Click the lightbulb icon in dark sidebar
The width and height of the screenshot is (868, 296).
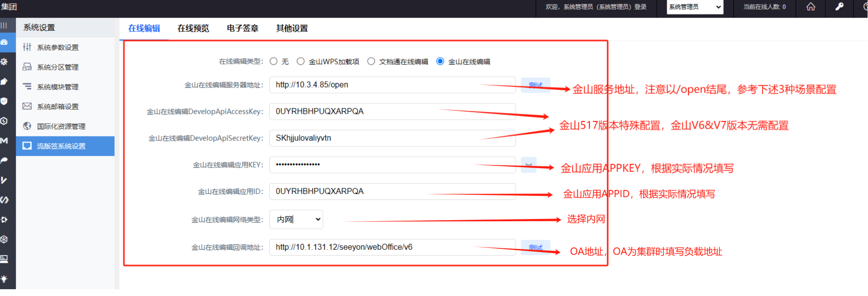click(x=4, y=279)
